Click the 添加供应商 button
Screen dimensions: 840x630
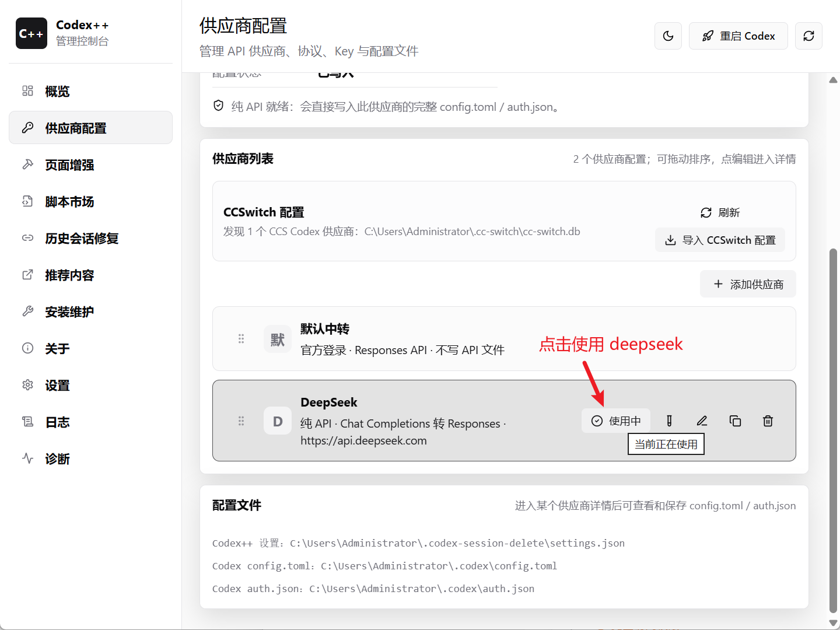pos(748,284)
